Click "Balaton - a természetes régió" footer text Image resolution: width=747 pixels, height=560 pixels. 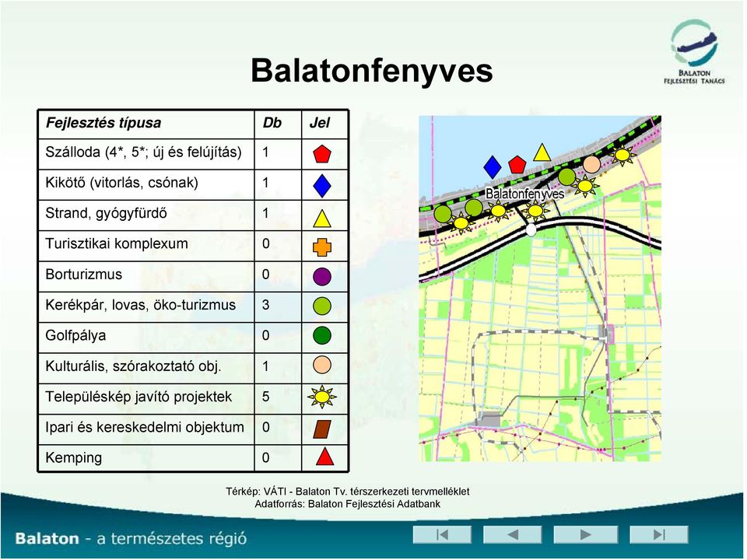point(131,538)
